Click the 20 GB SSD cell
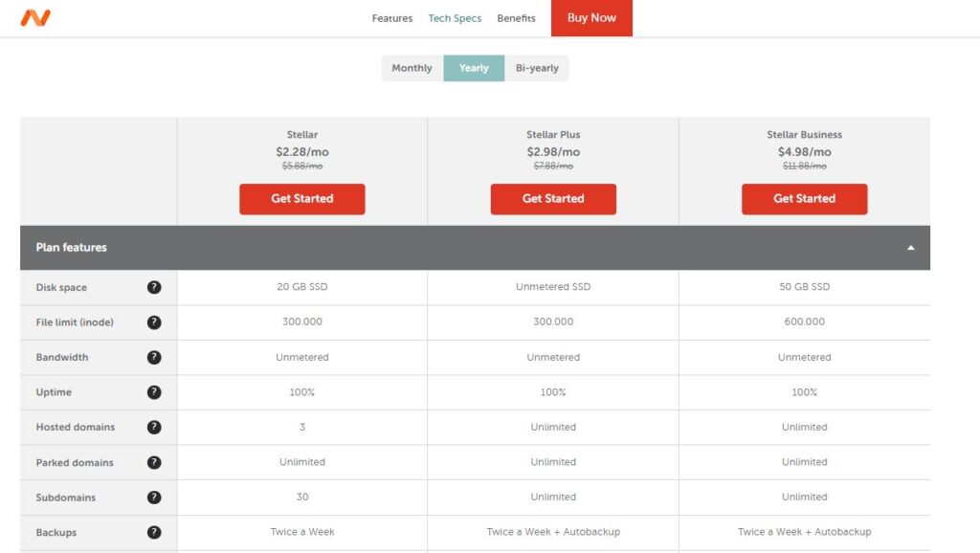Image resolution: width=980 pixels, height=553 pixels. pyautogui.click(x=301, y=287)
